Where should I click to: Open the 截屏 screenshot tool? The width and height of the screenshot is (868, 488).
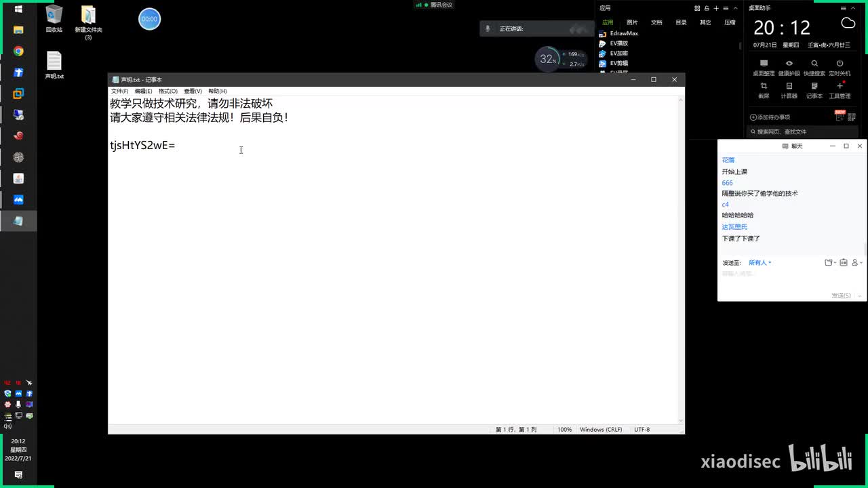click(764, 90)
